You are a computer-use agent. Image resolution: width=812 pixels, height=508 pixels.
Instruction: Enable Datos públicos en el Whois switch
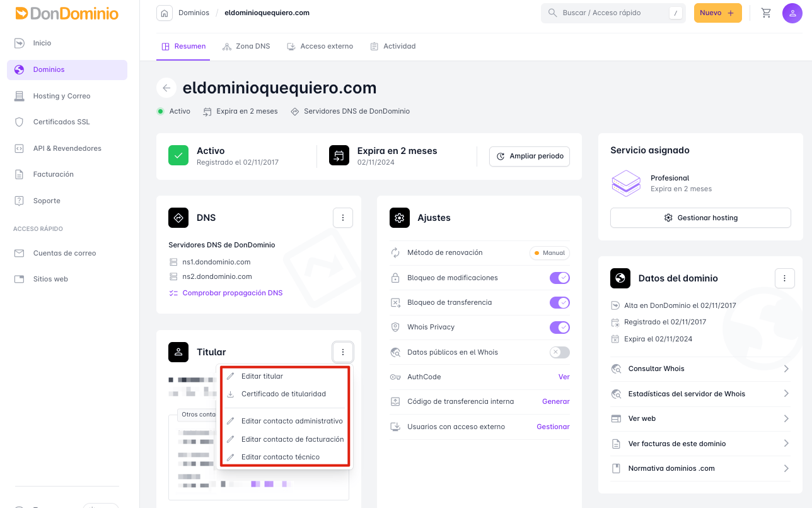coord(560,352)
